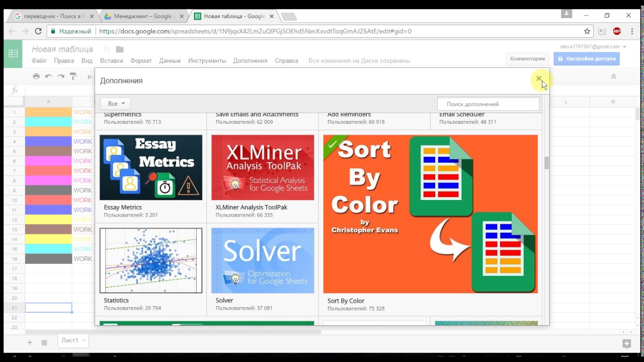Click the Настройки доступа button
This screenshot has height=362, width=644.
(587, 59)
